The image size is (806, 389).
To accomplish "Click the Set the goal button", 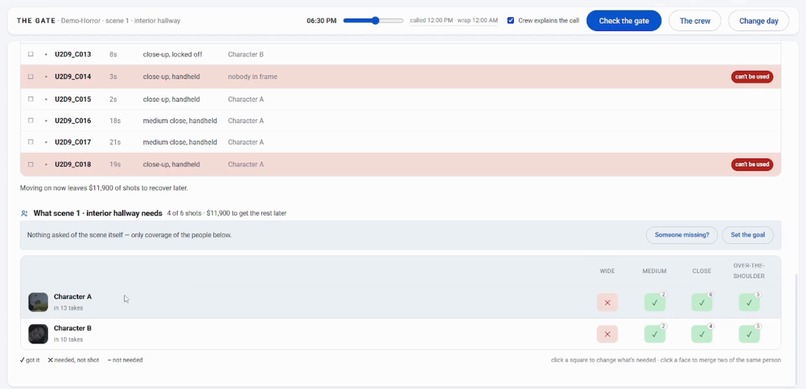I will point(747,235).
